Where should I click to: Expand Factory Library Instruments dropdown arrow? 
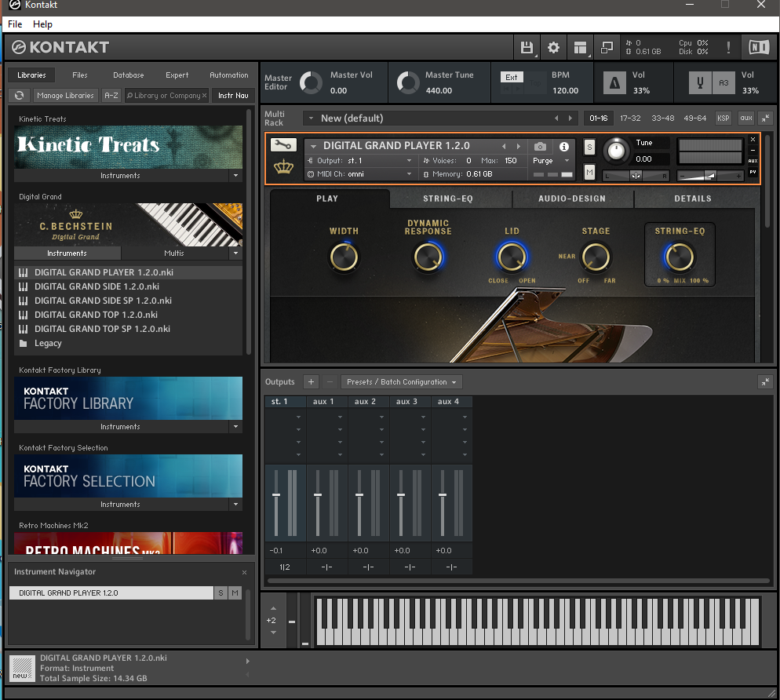coord(235,427)
